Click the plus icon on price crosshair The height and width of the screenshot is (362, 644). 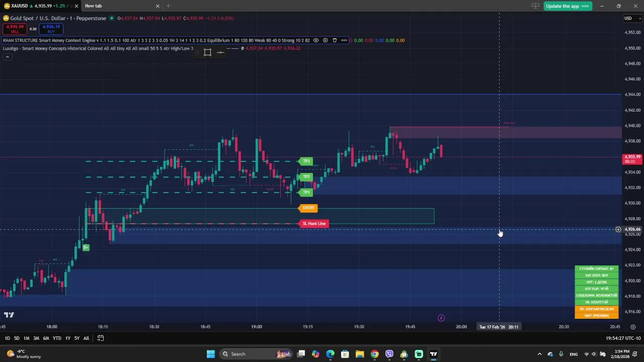click(x=618, y=230)
